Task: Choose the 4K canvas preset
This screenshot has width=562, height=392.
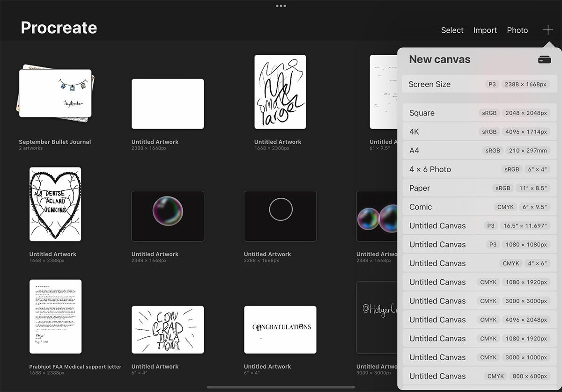Action: (x=480, y=131)
